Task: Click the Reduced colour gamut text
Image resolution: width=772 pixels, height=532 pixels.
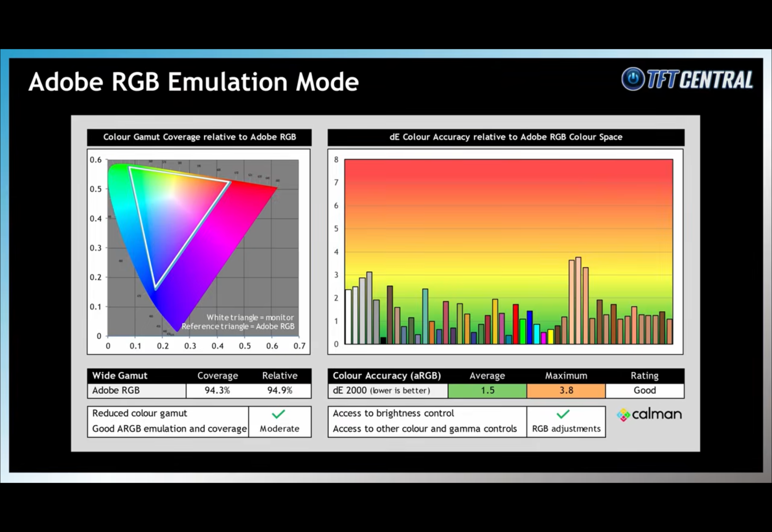Action: click(139, 413)
